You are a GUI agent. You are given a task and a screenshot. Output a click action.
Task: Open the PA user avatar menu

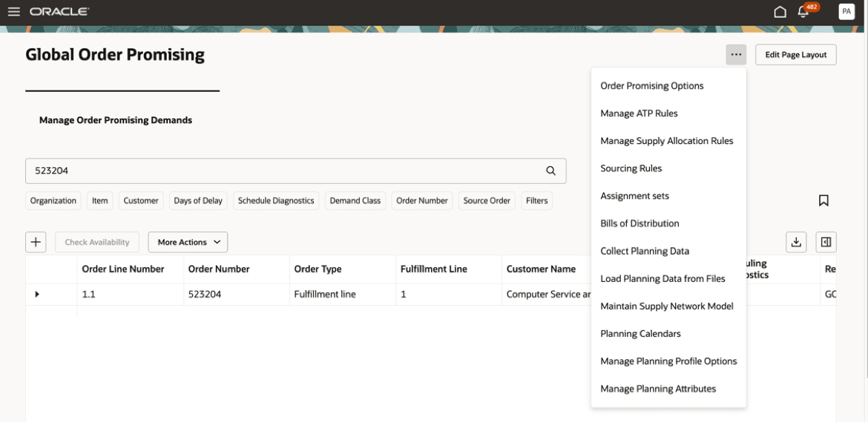tap(846, 12)
